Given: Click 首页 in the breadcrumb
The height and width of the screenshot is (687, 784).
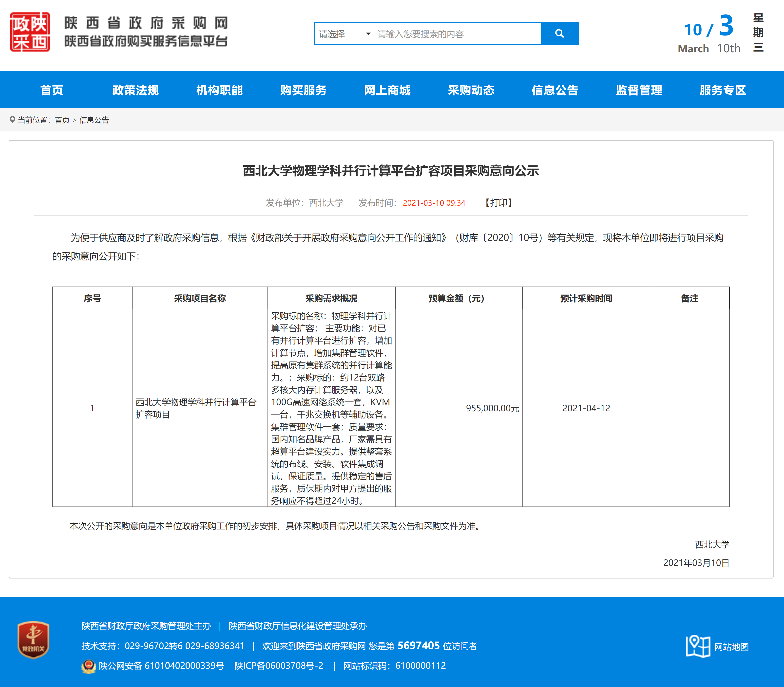Looking at the screenshot, I should (62, 120).
